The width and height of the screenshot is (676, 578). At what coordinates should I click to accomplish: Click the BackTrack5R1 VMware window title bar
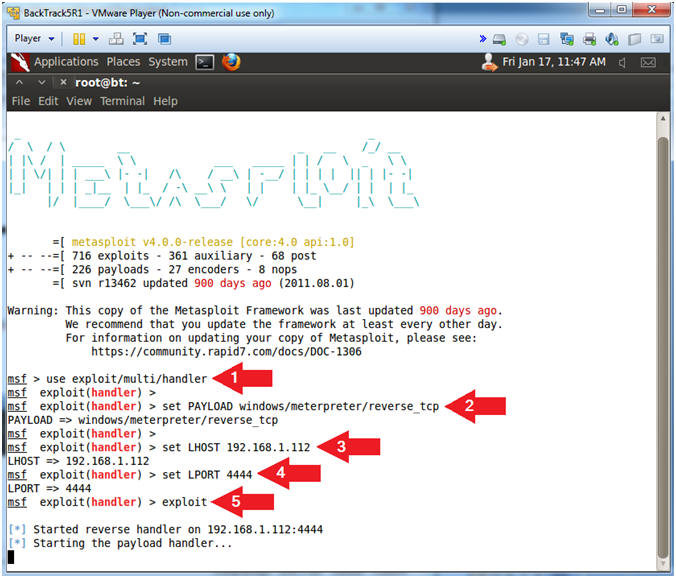(x=297, y=13)
